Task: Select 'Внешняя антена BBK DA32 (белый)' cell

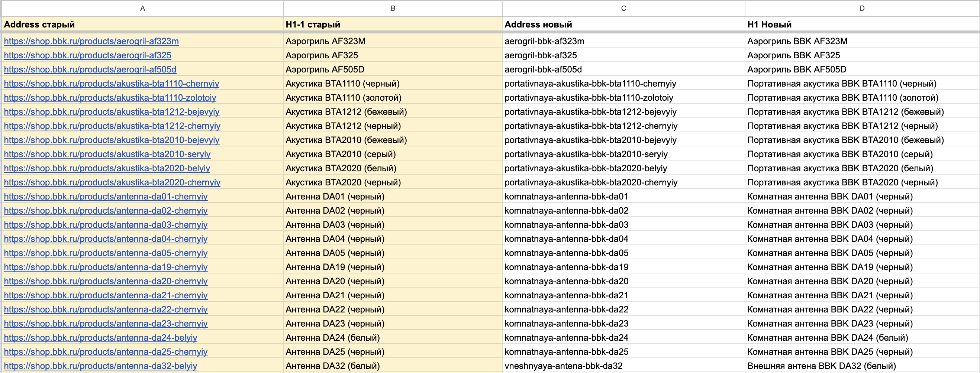Action: pyautogui.click(x=862, y=366)
